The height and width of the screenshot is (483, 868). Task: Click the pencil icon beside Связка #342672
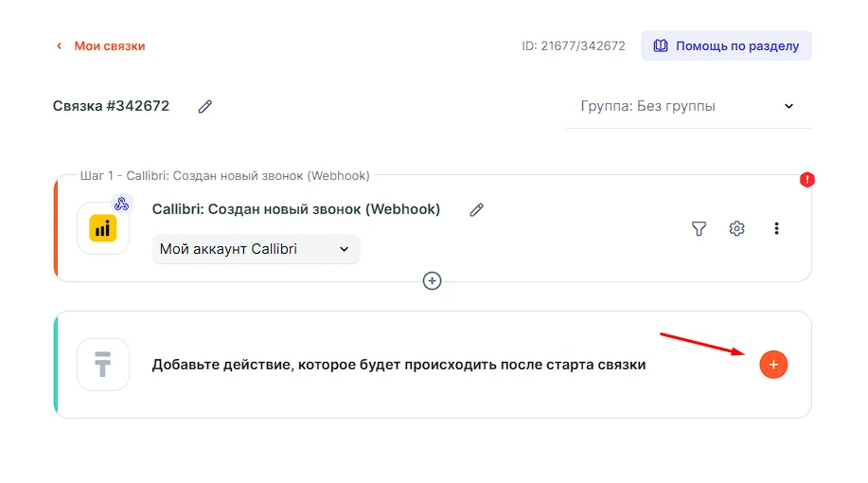click(205, 106)
